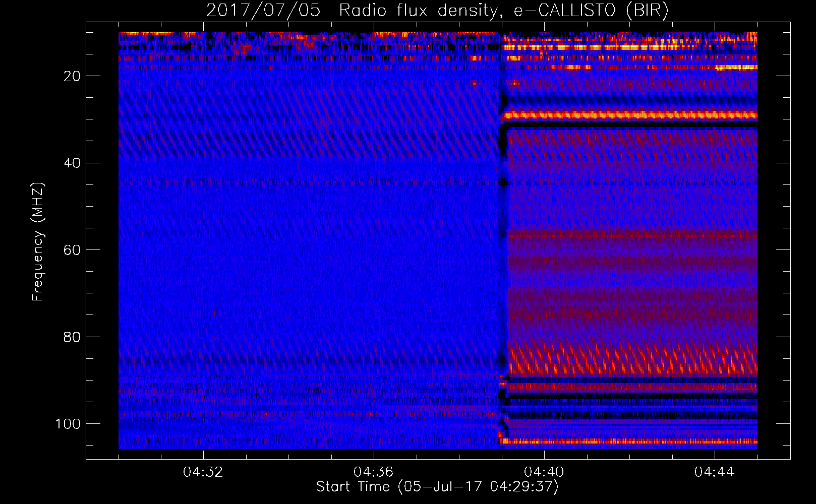The height and width of the screenshot is (504, 816).
Task: Click the 80 frequency tick label
Action: point(73,337)
